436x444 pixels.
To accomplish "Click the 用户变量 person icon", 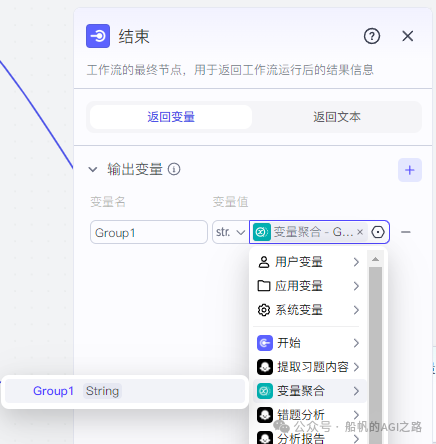I will [x=264, y=262].
